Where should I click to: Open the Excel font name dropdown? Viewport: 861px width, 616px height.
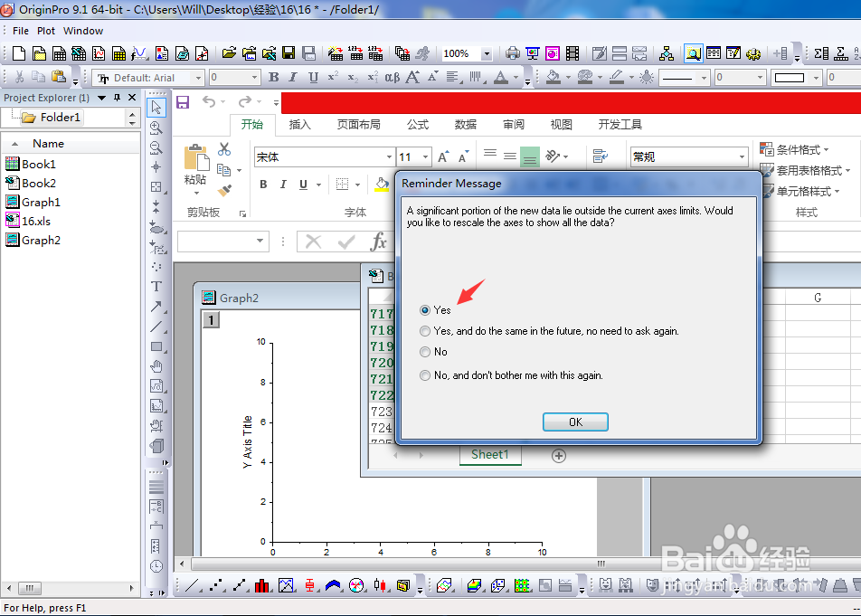tap(389, 157)
